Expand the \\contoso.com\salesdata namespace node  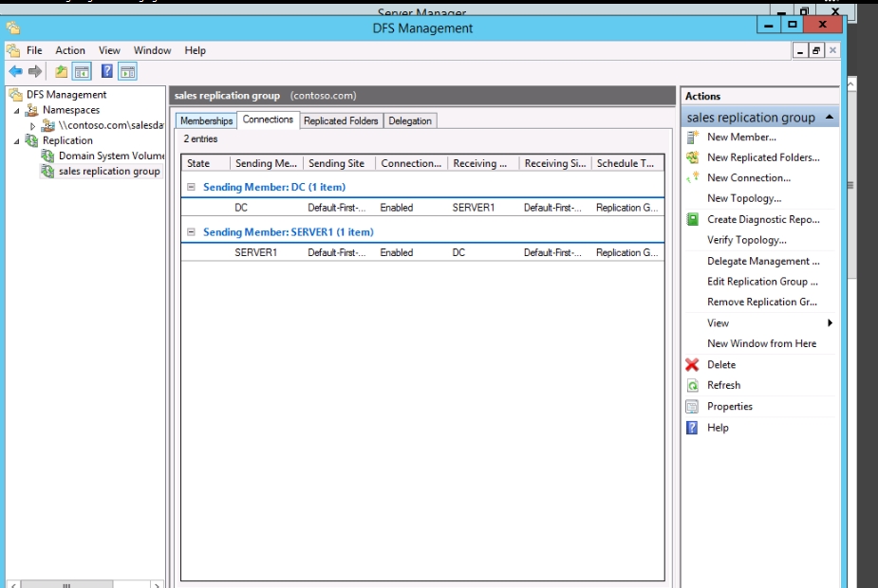pyautogui.click(x=33, y=125)
